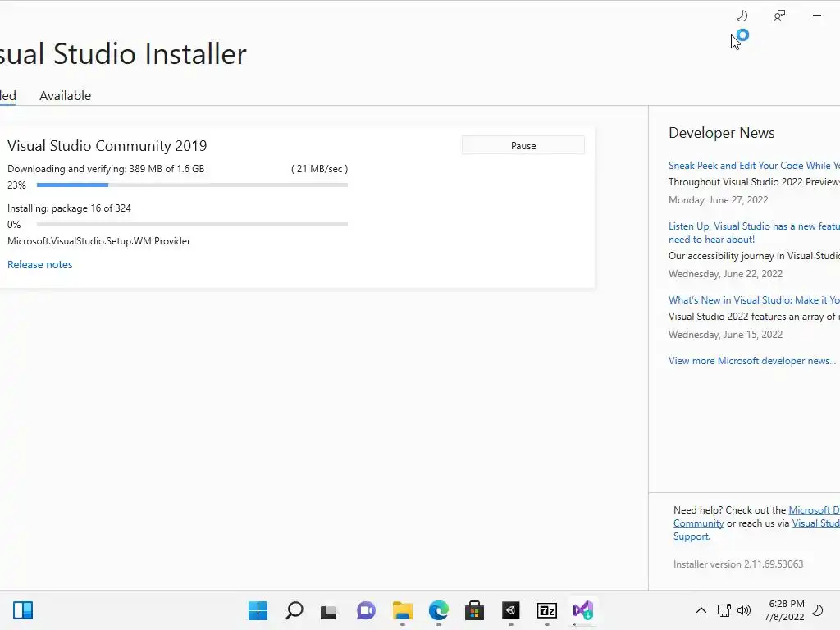Click the 21 MB/sec download speed text
The width and height of the screenshot is (840, 630).
pyautogui.click(x=319, y=169)
